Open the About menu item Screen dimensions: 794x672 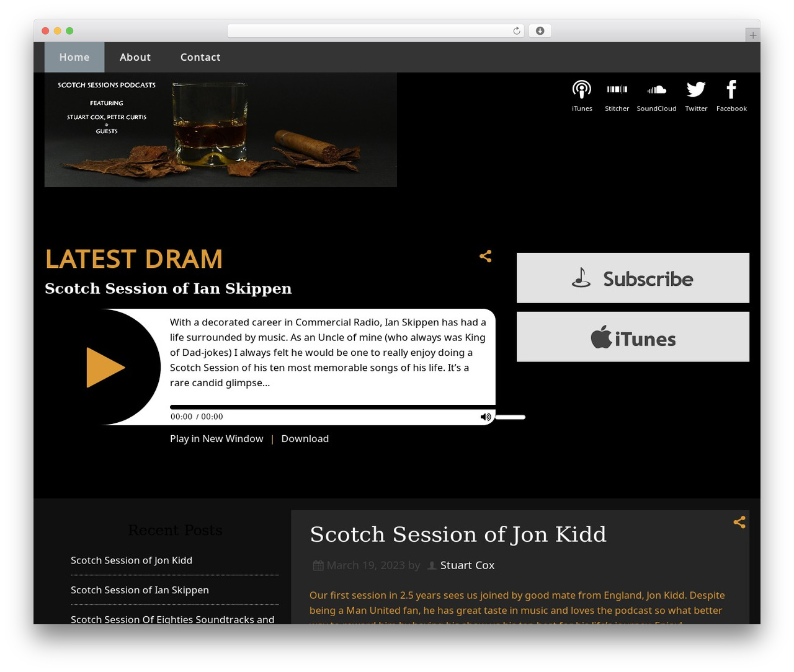click(135, 57)
